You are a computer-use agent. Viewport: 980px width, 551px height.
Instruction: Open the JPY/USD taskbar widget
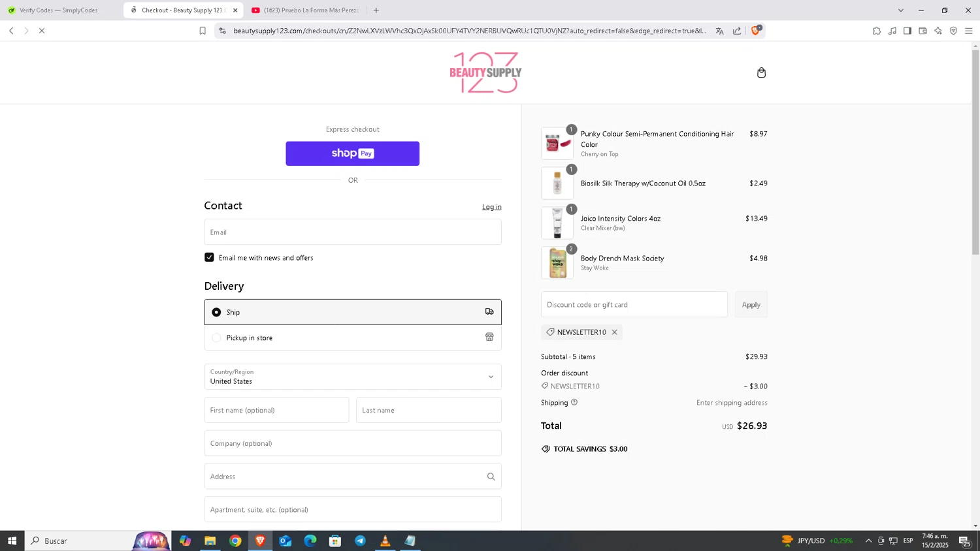click(x=817, y=541)
